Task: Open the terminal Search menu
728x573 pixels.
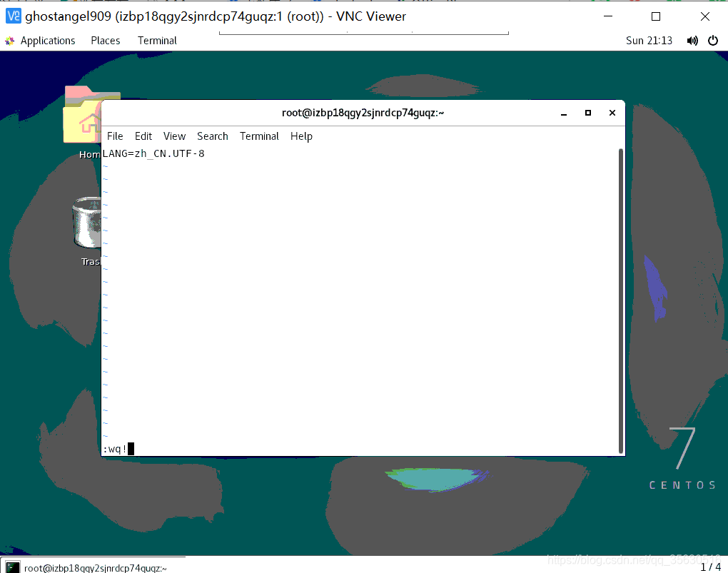Action: (x=213, y=136)
